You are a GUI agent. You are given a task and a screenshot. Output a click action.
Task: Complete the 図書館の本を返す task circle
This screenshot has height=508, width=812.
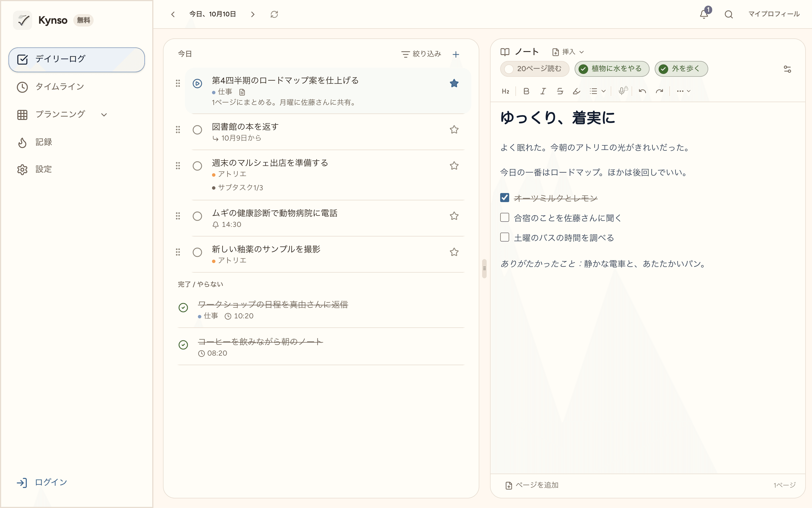click(197, 130)
